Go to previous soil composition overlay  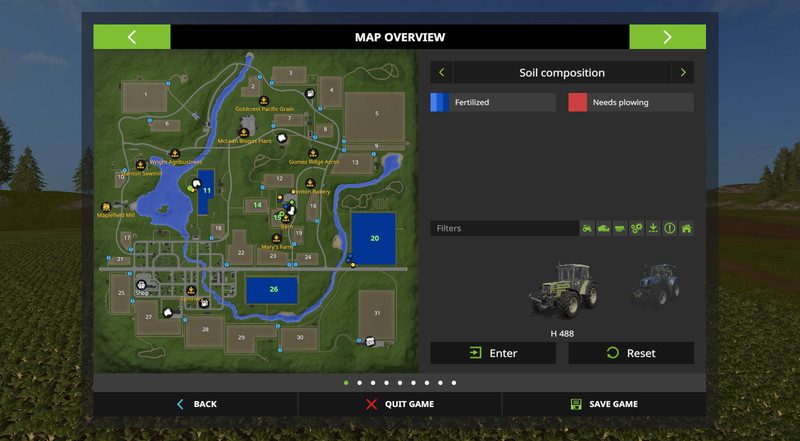click(x=441, y=73)
